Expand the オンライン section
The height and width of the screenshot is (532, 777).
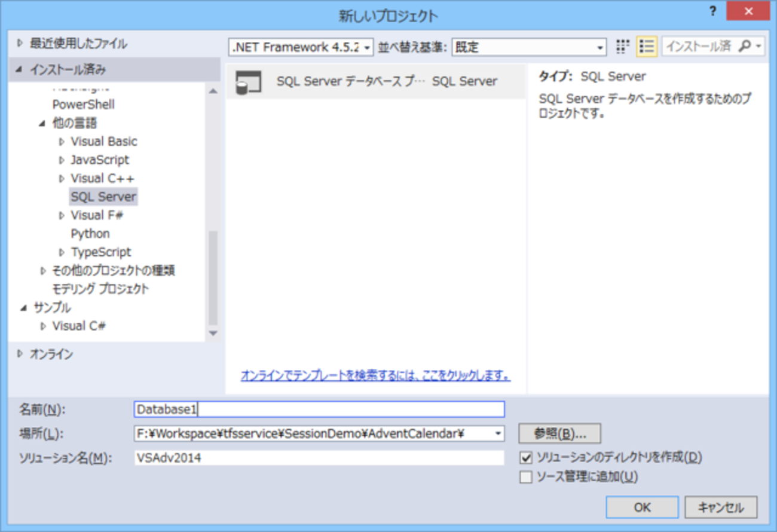pos(20,354)
